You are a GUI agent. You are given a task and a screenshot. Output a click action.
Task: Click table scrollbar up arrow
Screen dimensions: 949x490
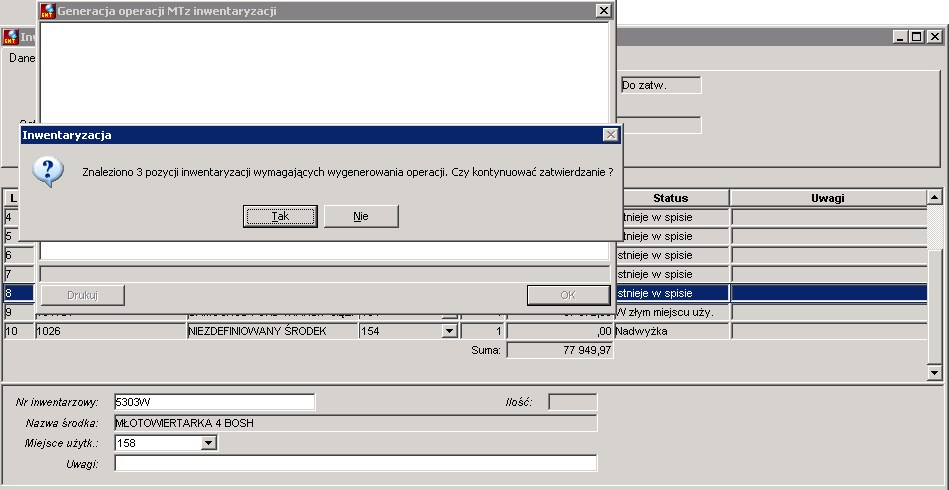(934, 197)
